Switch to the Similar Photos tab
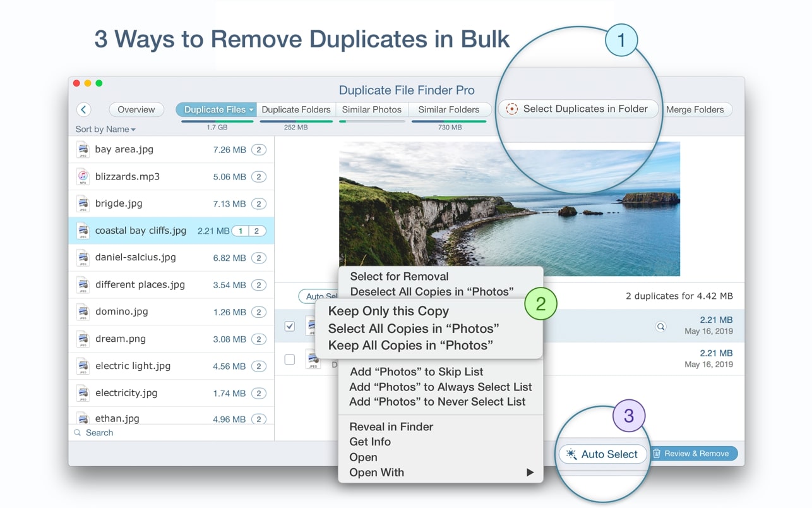Image resolution: width=812 pixels, height=508 pixels. (x=371, y=109)
